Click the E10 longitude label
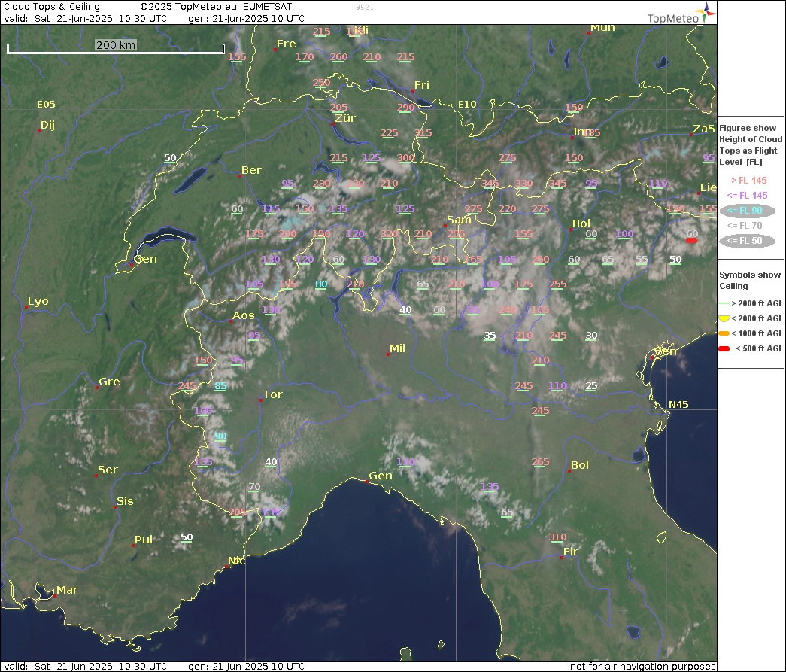 (x=467, y=105)
